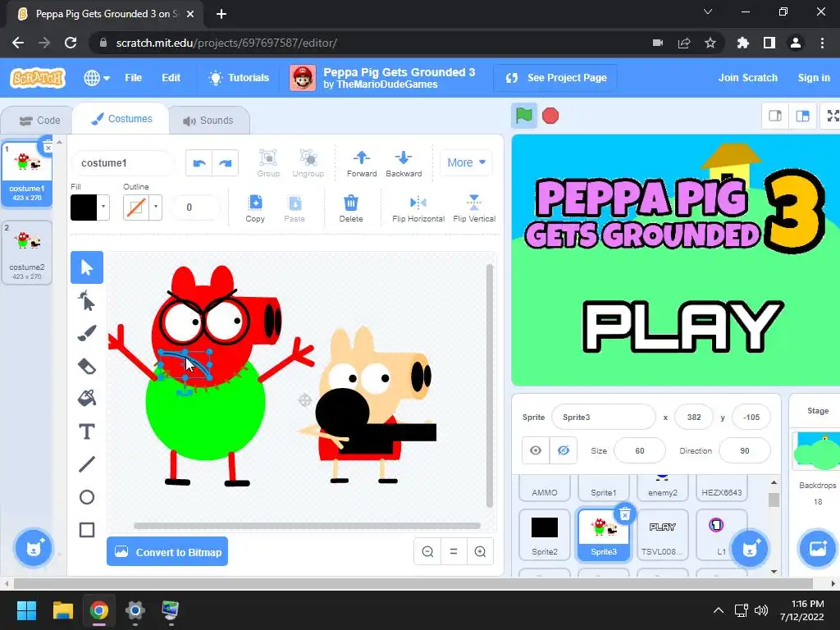Image resolution: width=840 pixels, height=630 pixels.
Task: Click the green flag to start
Action: point(524,116)
